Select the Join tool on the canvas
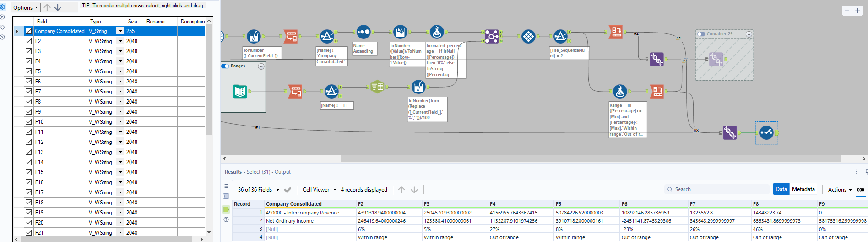Viewport: 868px width, 242px height. click(x=491, y=36)
